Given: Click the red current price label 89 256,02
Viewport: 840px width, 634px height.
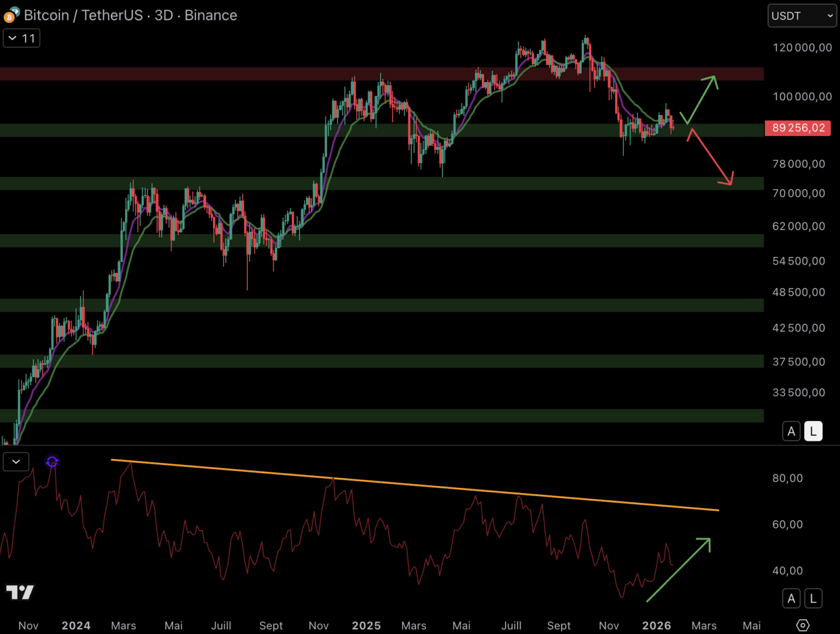Looking at the screenshot, I should click(798, 128).
